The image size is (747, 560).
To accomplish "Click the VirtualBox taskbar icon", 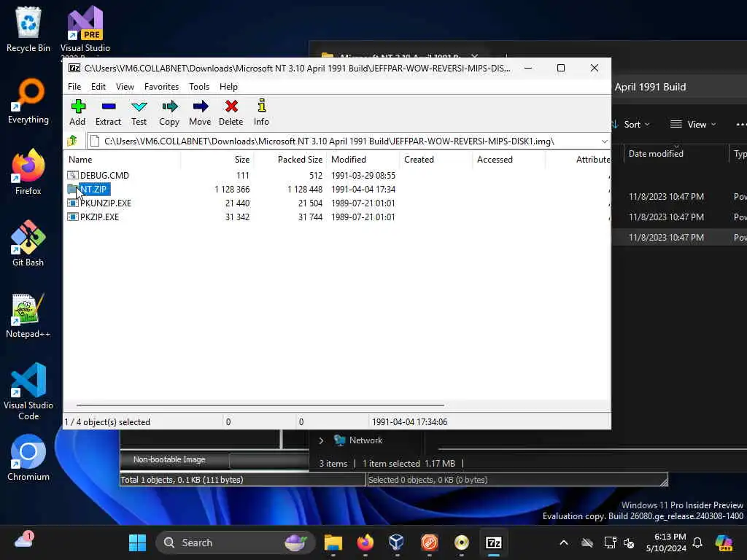I will tap(397, 542).
